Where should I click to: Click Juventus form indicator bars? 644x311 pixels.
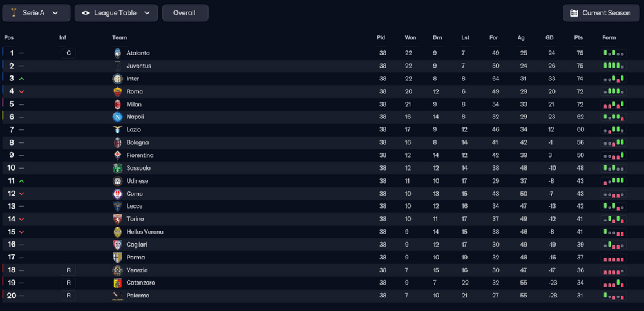[614, 66]
